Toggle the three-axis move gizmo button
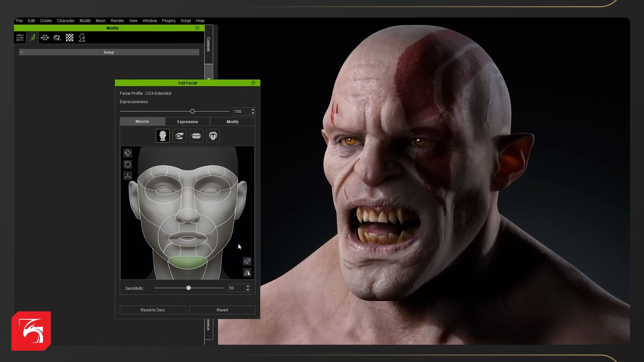This screenshot has height=362, width=644. [127, 176]
